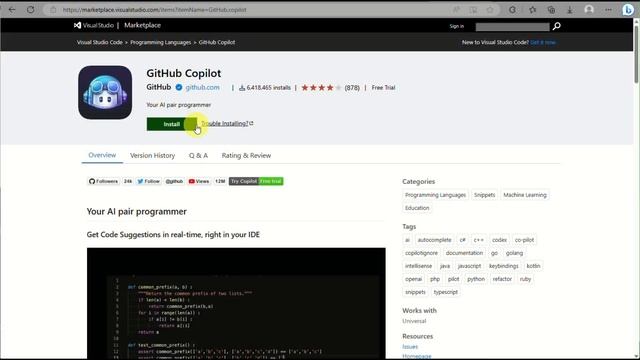The height and width of the screenshot is (360, 640).
Task: Click the kotlin tag
Action: click(533, 266)
